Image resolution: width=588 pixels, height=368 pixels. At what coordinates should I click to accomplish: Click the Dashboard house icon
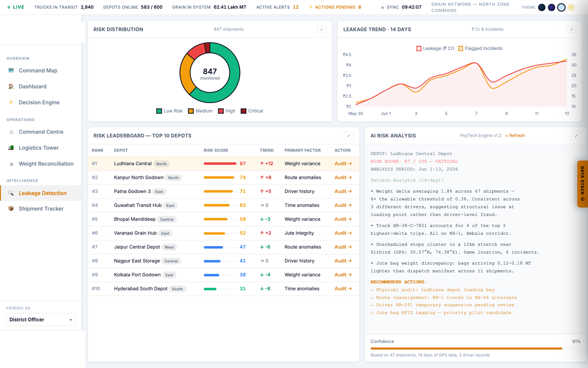tap(11, 86)
